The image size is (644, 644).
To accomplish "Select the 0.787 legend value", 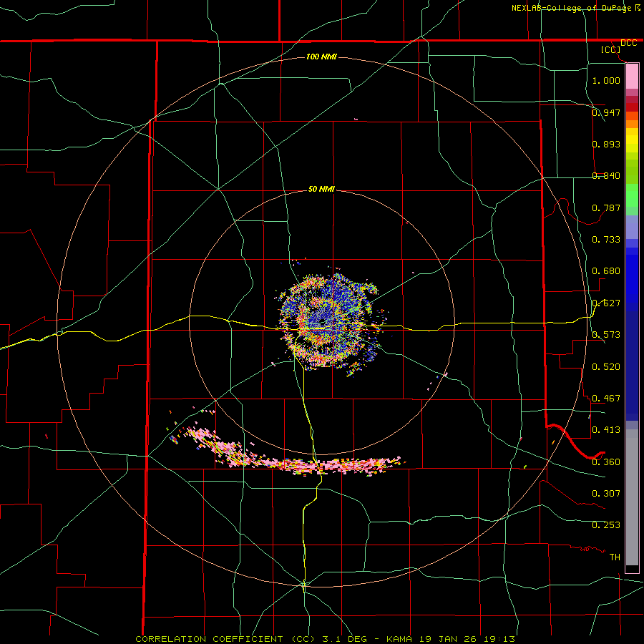I will 606,208.
